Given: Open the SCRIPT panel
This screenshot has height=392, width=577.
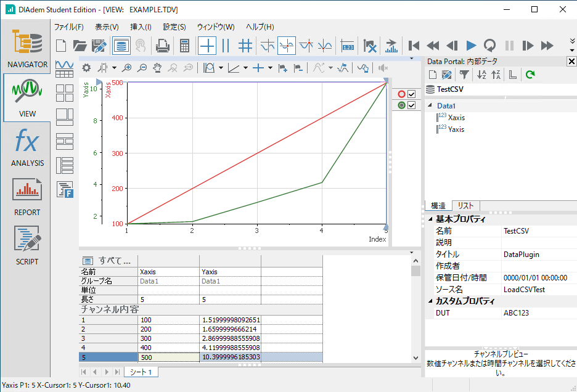Looking at the screenshot, I should pos(27,246).
